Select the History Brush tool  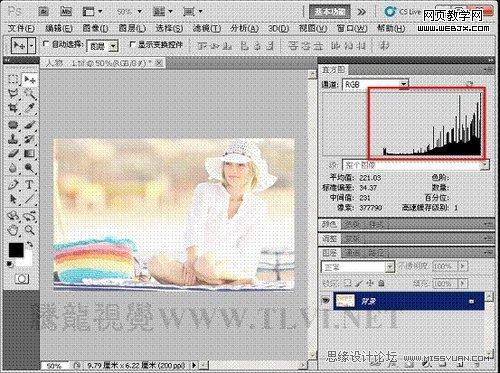[30, 139]
